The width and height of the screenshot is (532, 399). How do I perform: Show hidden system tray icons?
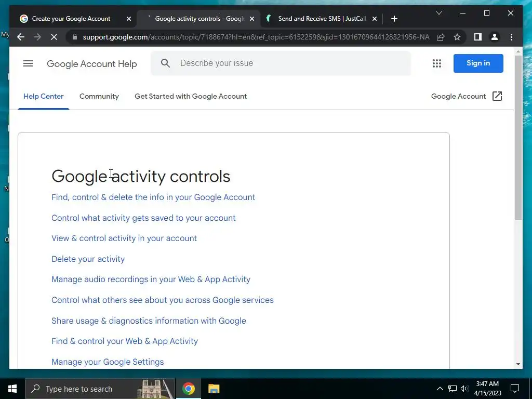pyautogui.click(x=440, y=389)
